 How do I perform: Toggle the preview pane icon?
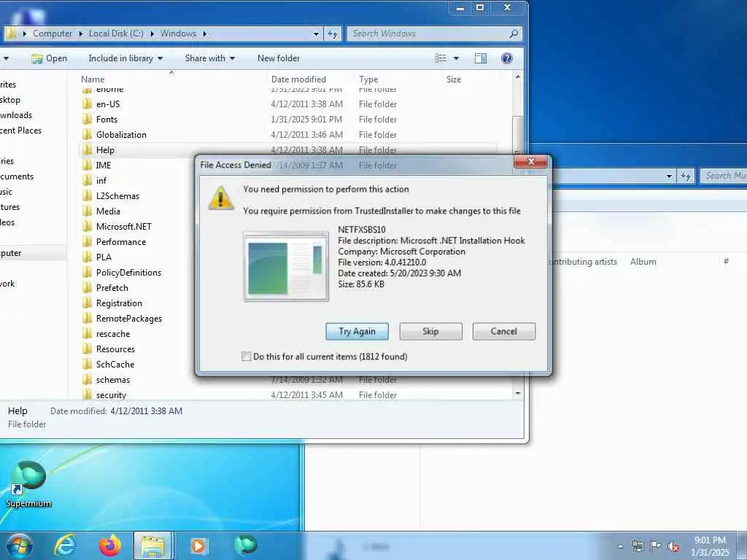tap(481, 58)
